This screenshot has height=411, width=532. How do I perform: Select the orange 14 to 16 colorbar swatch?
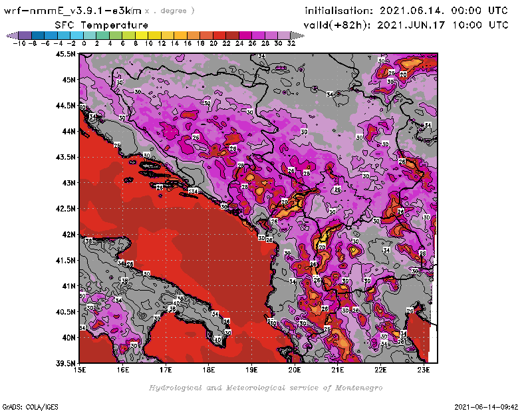180,36
